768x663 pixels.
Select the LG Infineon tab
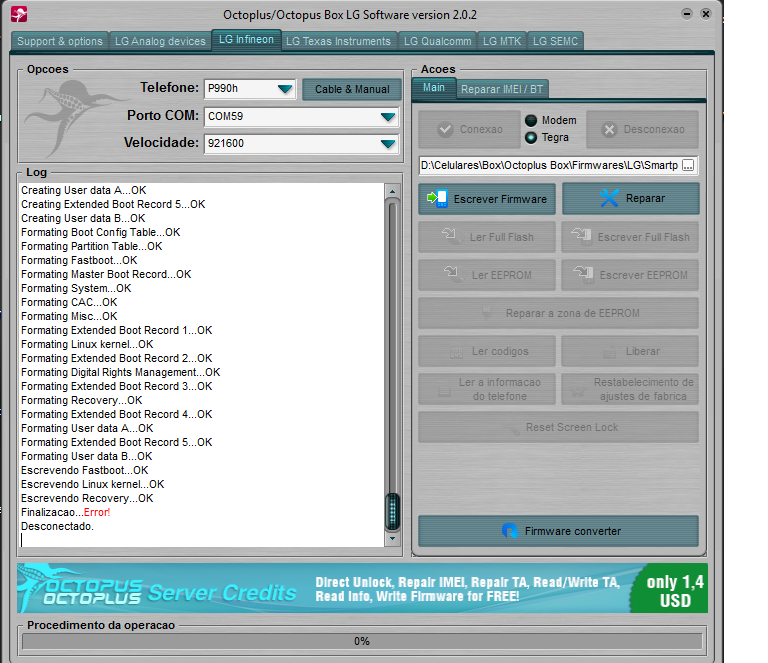[x=246, y=40]
